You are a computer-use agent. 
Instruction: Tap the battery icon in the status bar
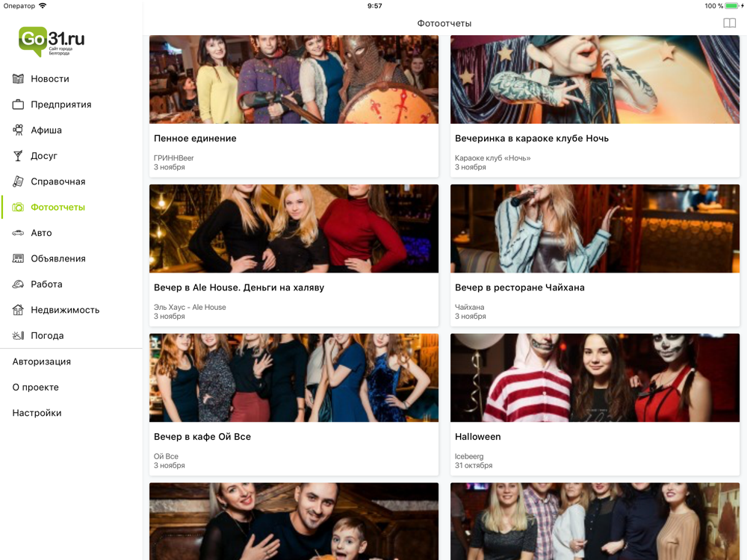click(x=734, y=6)
